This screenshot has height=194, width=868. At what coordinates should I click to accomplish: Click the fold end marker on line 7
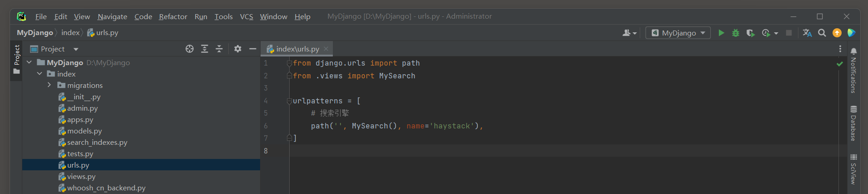pyautogui.click(x=289, y=138)
